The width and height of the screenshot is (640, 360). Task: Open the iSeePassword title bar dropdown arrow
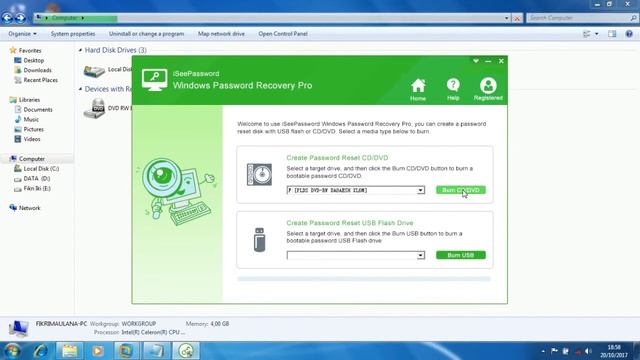coord(476,61)
